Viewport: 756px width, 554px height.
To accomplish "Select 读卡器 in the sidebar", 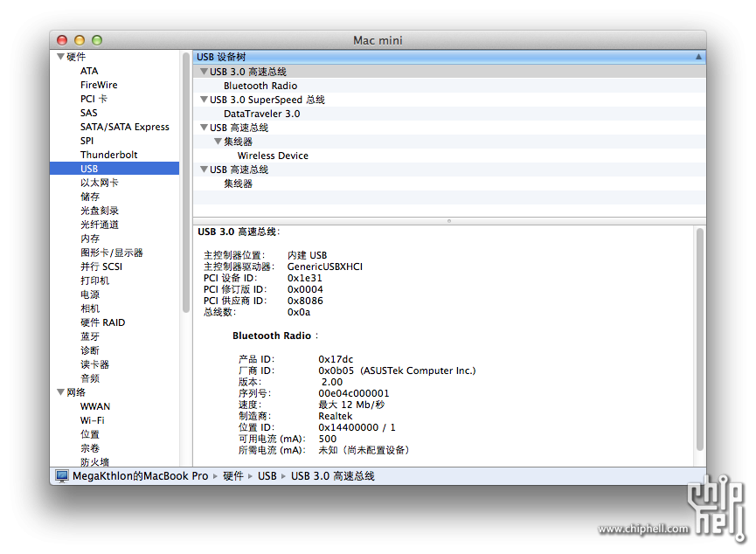I will pyautogui.click(x=94, y=364).
